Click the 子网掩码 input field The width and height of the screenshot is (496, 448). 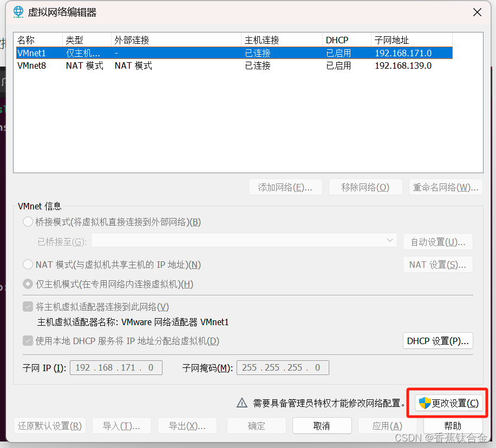tap(283, 367)
